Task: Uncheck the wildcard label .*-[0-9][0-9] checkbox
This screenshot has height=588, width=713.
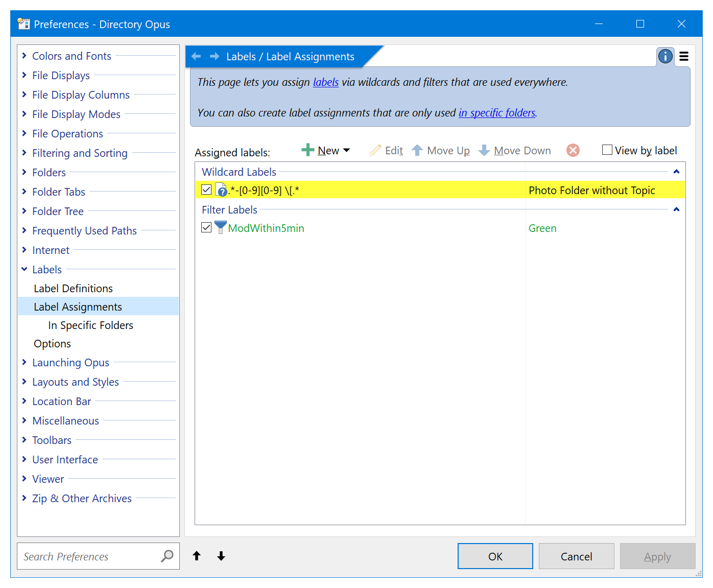Action: click(x=206, y=190)
